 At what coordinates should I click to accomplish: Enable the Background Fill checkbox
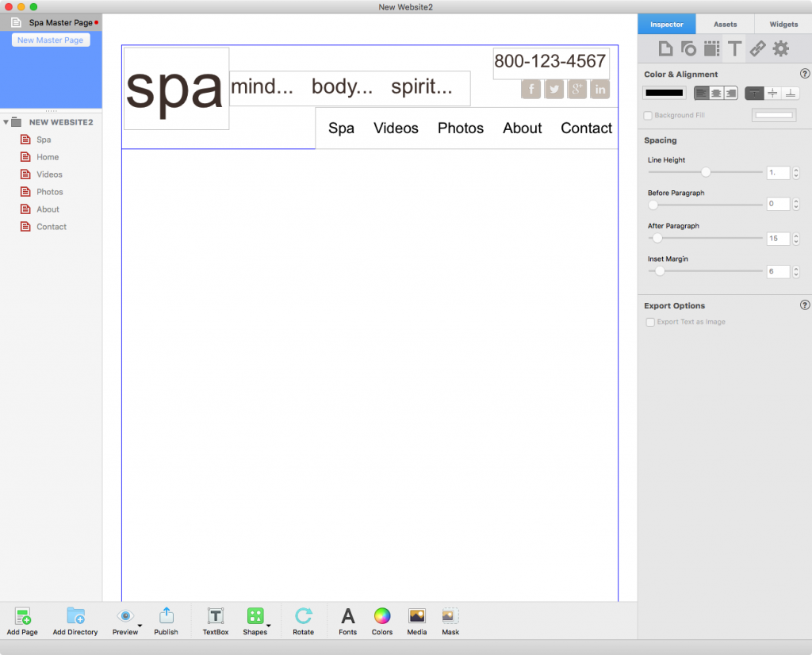(648, 116)
